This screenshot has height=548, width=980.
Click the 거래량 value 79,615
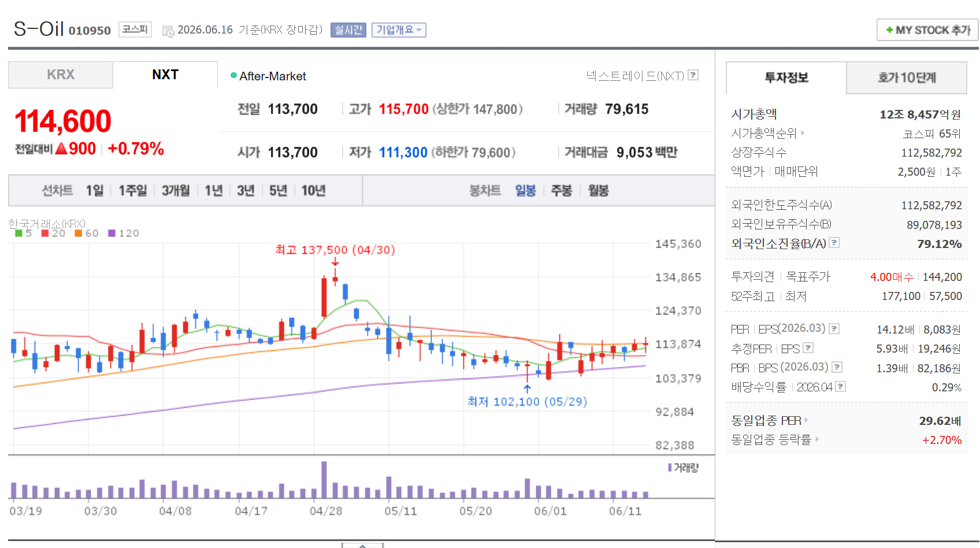[627, 109]
